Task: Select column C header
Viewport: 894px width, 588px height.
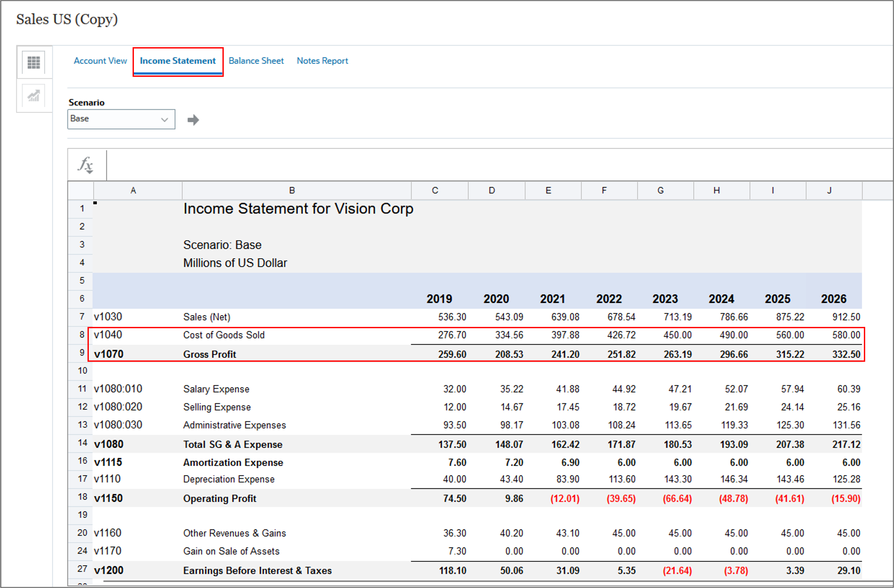Action: [435, 191]
